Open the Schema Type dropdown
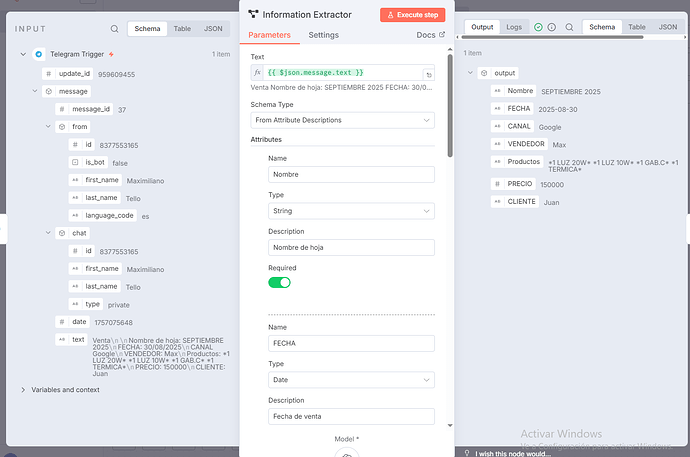690x457 pixels. click(342, 120)
